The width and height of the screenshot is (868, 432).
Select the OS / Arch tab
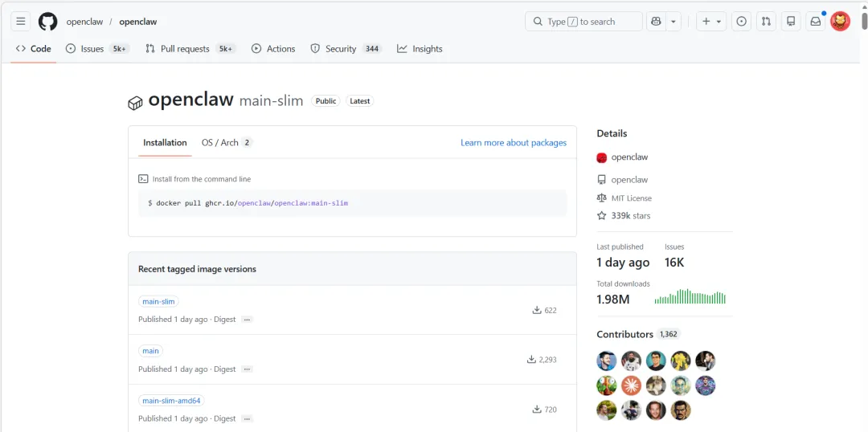[227, 143]
